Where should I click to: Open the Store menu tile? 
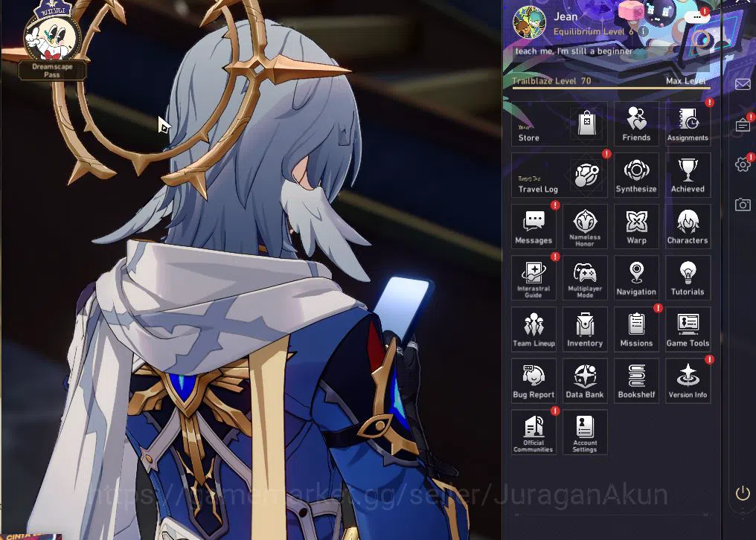(x=560, y=124)
